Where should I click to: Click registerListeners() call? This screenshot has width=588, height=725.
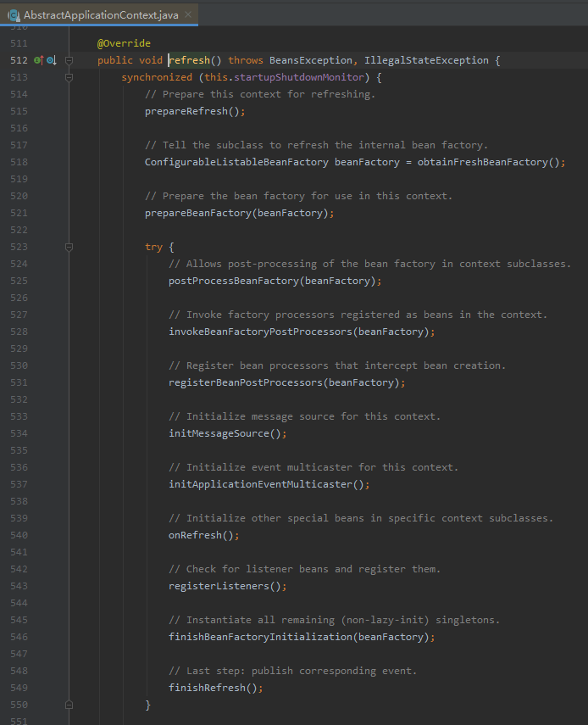point(227,586)
